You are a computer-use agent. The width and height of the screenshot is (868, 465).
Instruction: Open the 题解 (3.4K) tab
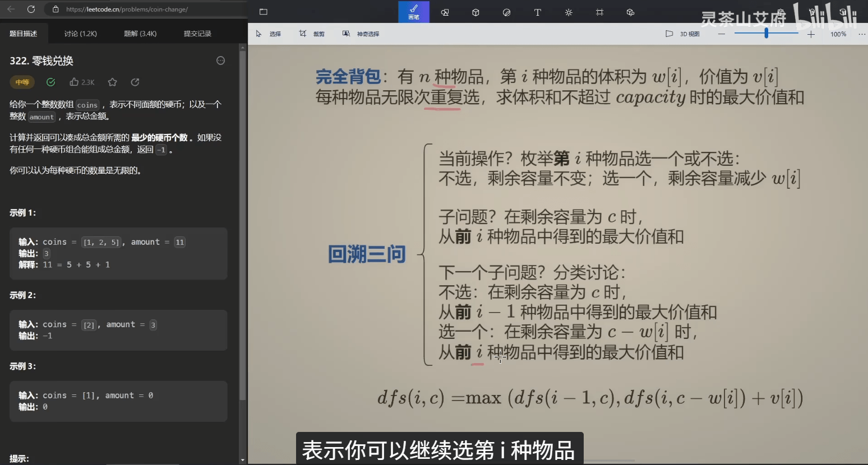pyautogui.click(x=140, y=34)
